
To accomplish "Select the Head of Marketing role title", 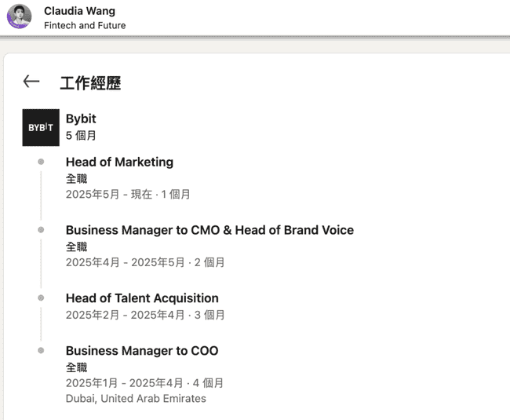I will pyautogui.click(x=119, y=162).
